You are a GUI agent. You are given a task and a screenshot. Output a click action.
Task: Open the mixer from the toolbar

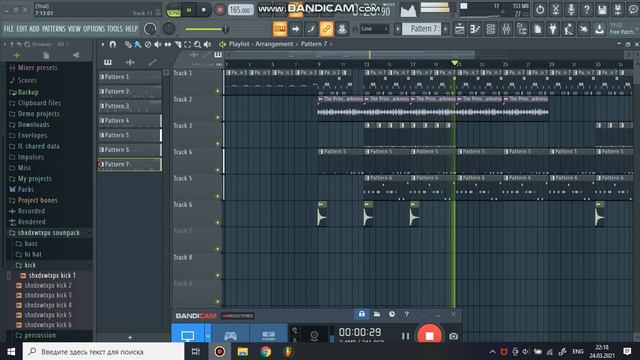click(x=506, y=29)
